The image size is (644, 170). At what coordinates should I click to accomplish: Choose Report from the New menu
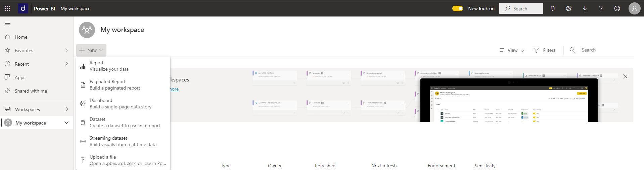123,66
